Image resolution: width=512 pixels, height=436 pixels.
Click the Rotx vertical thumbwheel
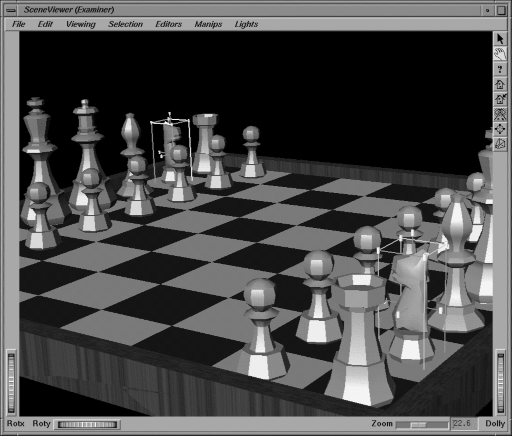tap(11, 382)
